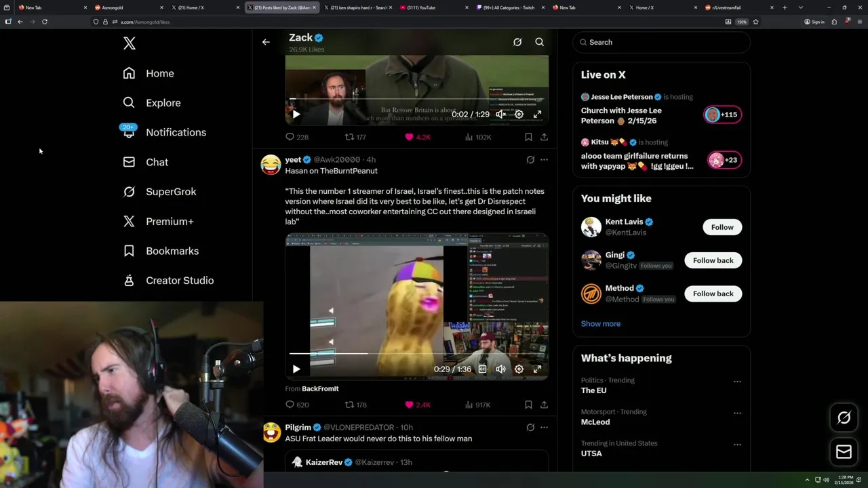Click Show more under You might like

point(600,324)
